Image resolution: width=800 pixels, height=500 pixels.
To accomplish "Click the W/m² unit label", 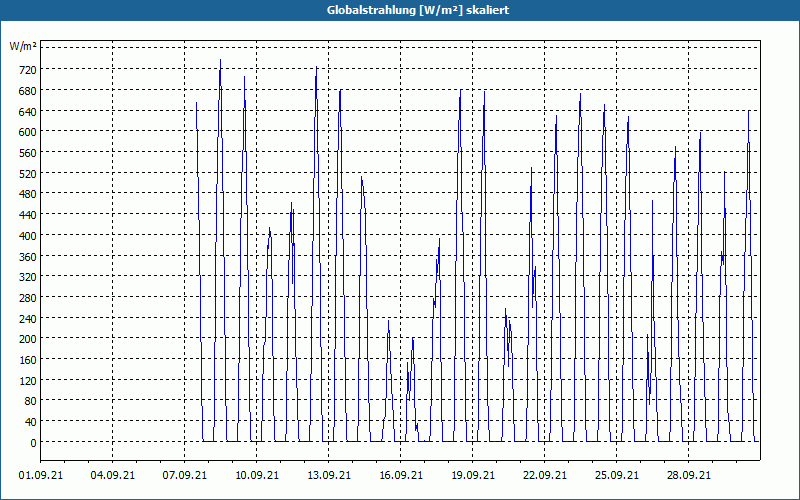I will 23,46.
